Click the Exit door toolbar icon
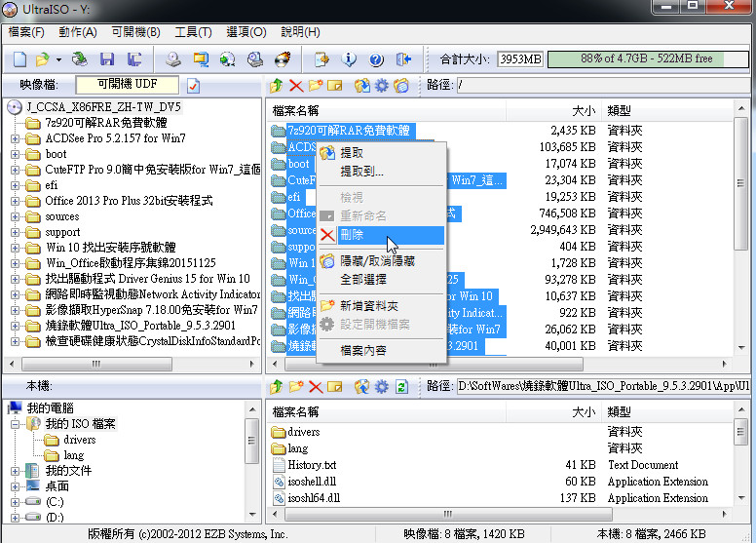The width and height of the screenshot is (756, 543). tap(403, 59)
